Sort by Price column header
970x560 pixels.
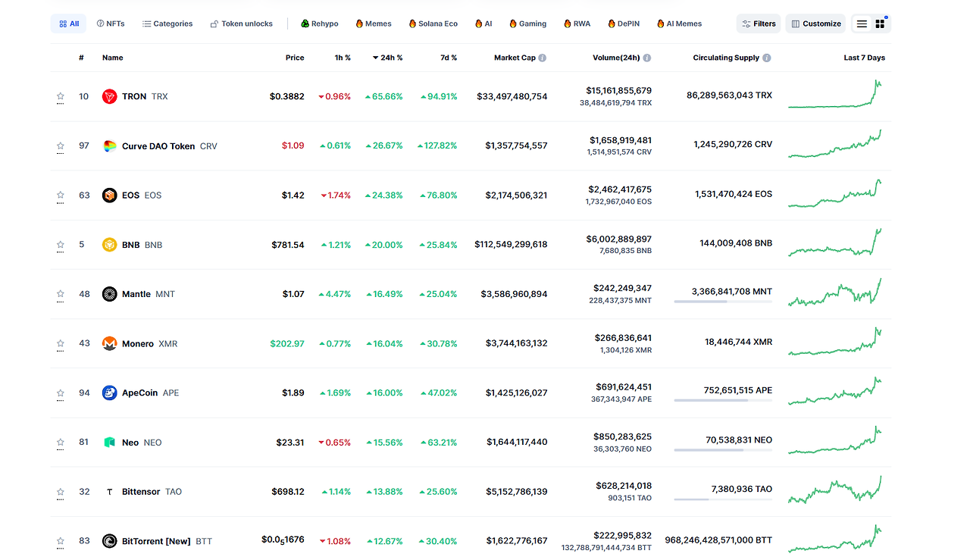pyautogui.click(x=295, y=58)
